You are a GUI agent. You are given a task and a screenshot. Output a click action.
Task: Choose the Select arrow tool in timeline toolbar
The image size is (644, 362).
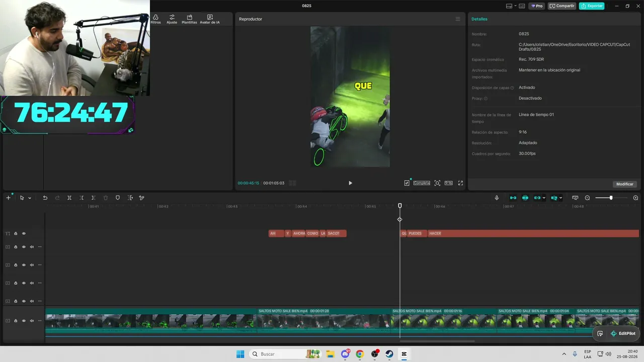pyautogui.click(x=22, y=198)
